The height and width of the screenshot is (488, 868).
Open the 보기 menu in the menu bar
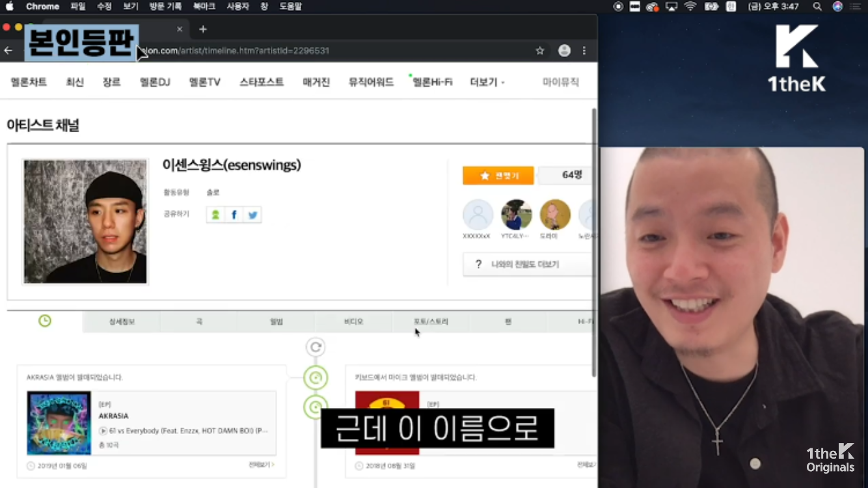(x=131, y=7)
